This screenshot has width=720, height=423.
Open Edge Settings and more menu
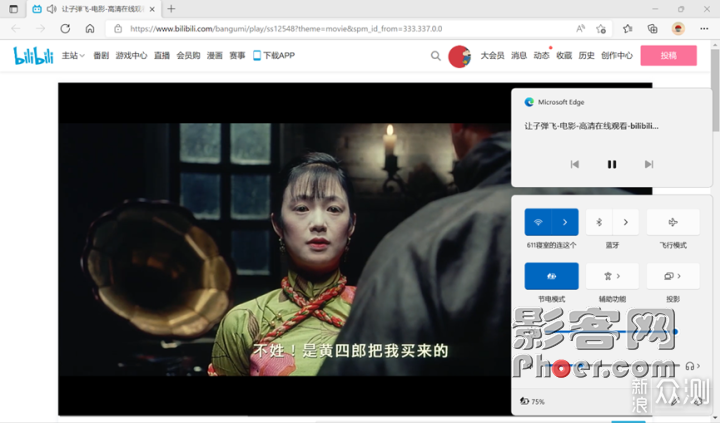[x=704, y=28]
